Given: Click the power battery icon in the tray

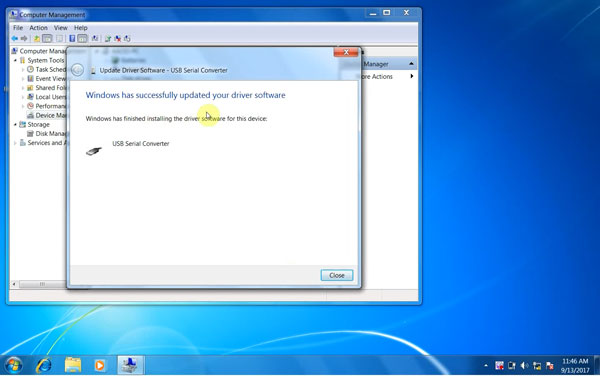Looking at the screenshot, I should pyautogui.click(x=512, y=366).
